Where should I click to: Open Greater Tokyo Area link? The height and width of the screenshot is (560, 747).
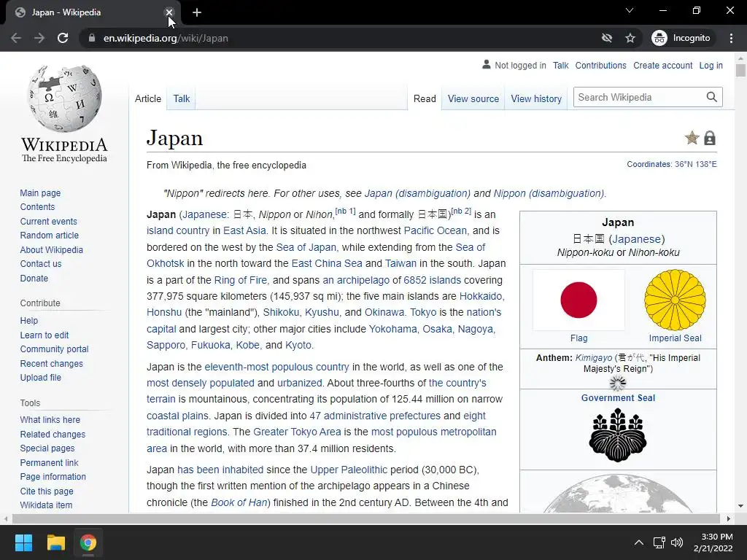tap(297, 432)
